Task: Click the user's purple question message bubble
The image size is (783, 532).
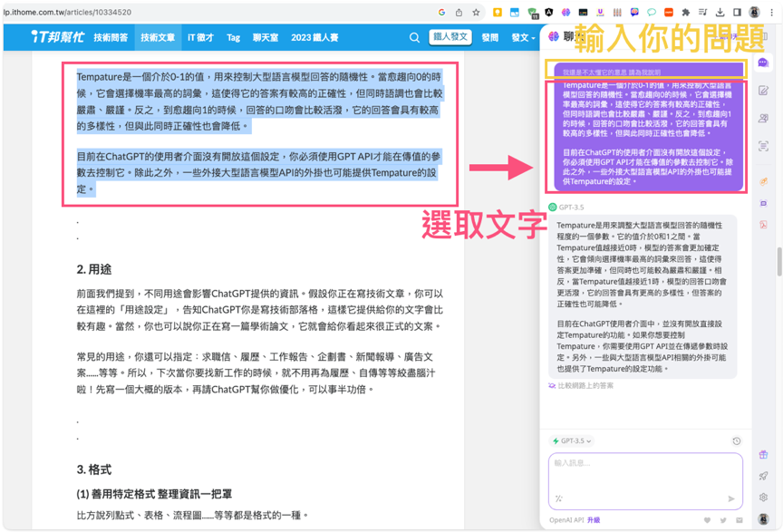Action: tap(648, 126)
